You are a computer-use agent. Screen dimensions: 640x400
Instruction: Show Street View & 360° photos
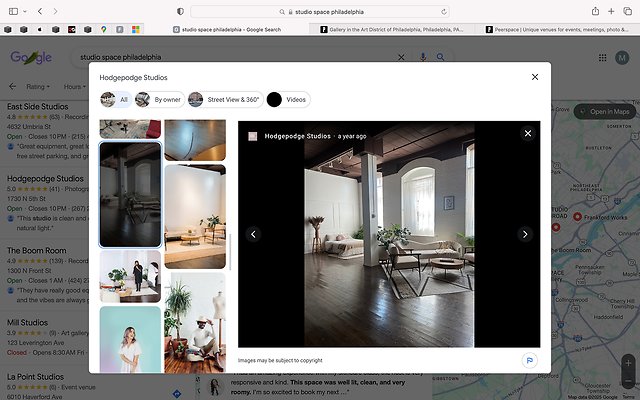coord(224,100)
